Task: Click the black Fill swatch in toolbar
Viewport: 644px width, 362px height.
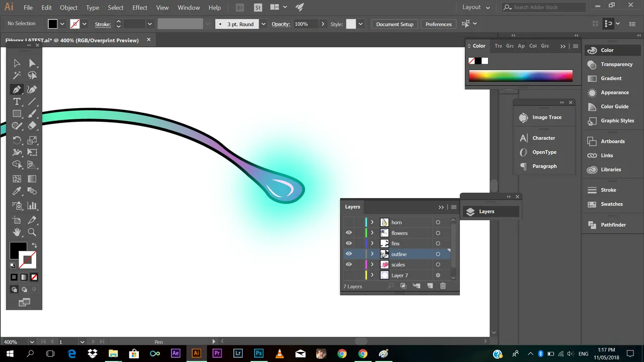Action: tap(18, 250)
